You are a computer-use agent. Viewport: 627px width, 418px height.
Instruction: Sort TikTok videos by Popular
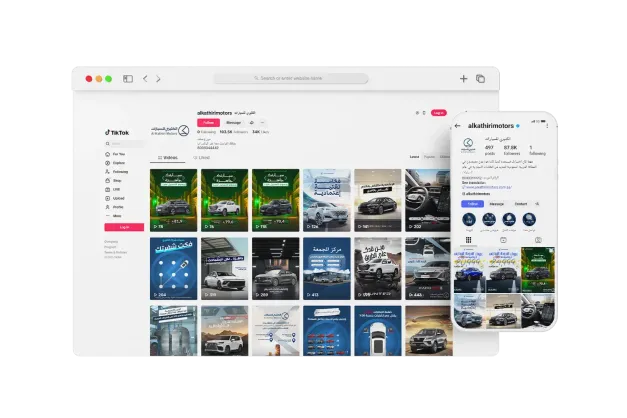tap(429, 157)
